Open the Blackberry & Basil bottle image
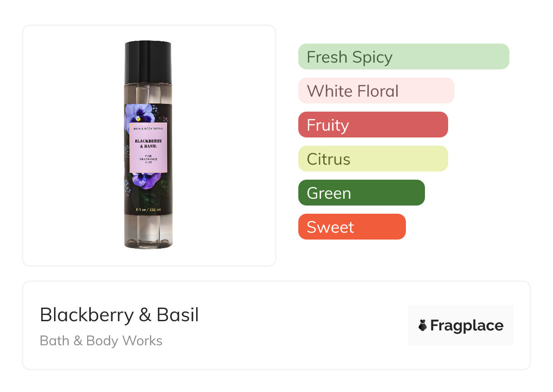The image size is (553, 392). [x=148, y=145]
